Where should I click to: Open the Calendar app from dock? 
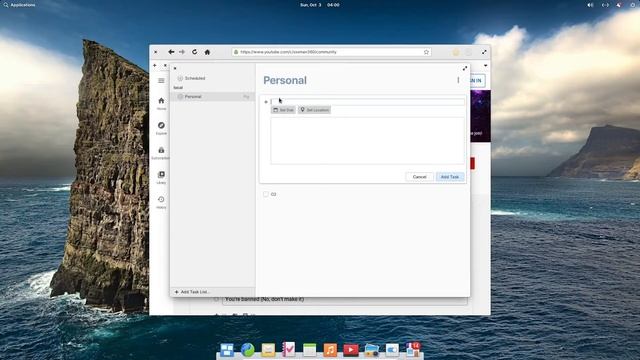[x=309, y=350]
